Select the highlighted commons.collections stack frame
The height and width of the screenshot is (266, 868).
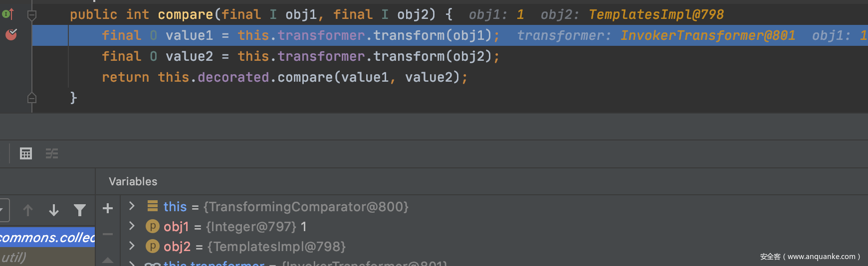[47, 238]
